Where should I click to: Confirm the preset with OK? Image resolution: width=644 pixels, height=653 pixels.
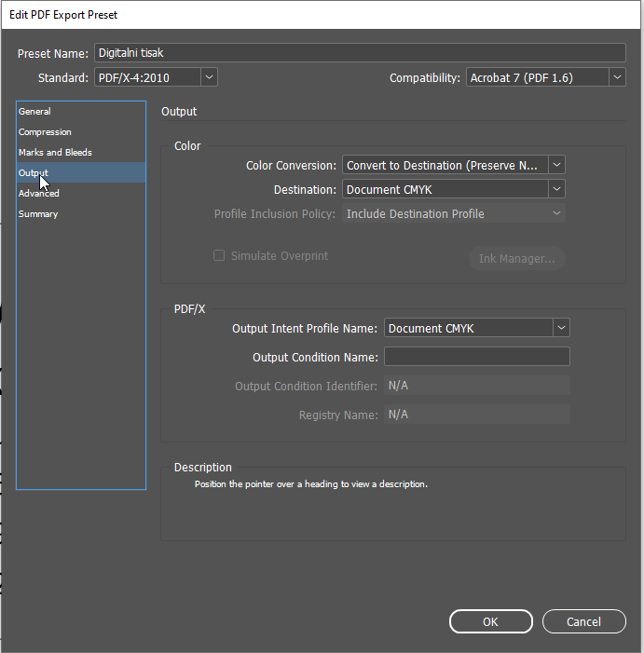point(490,621)
